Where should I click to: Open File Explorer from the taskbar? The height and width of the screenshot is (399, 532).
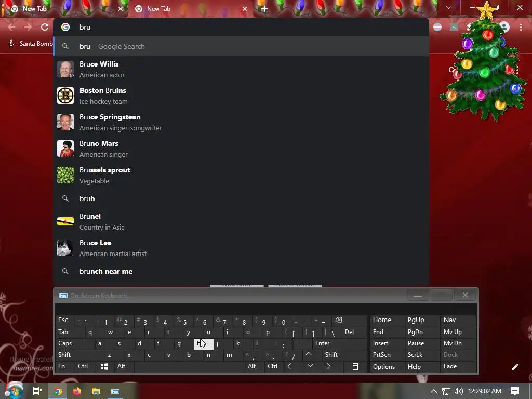tap(96, 391)
